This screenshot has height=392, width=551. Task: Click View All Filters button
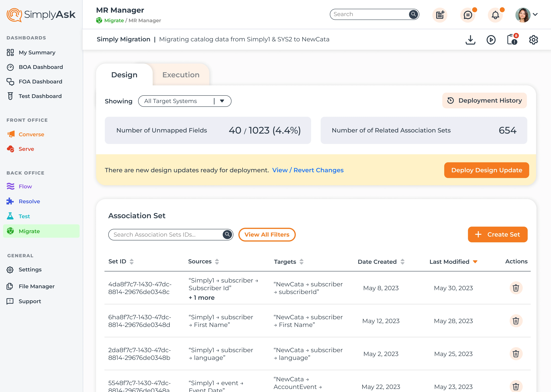pyautogui.click(x=267, y=235)
